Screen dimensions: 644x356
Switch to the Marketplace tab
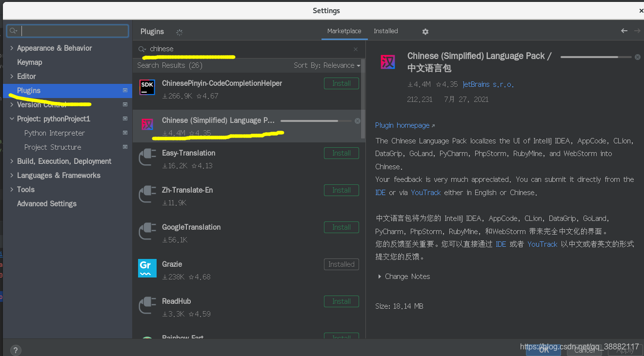(344, 31)
